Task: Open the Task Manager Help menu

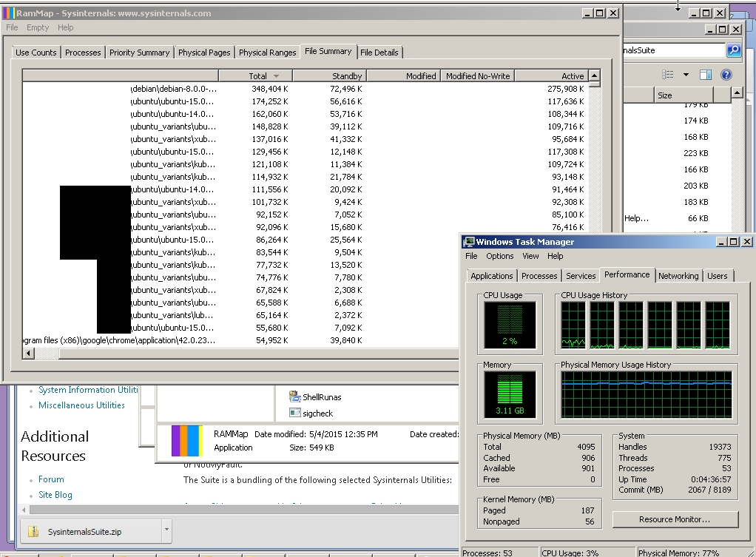Action: point(555,256)
